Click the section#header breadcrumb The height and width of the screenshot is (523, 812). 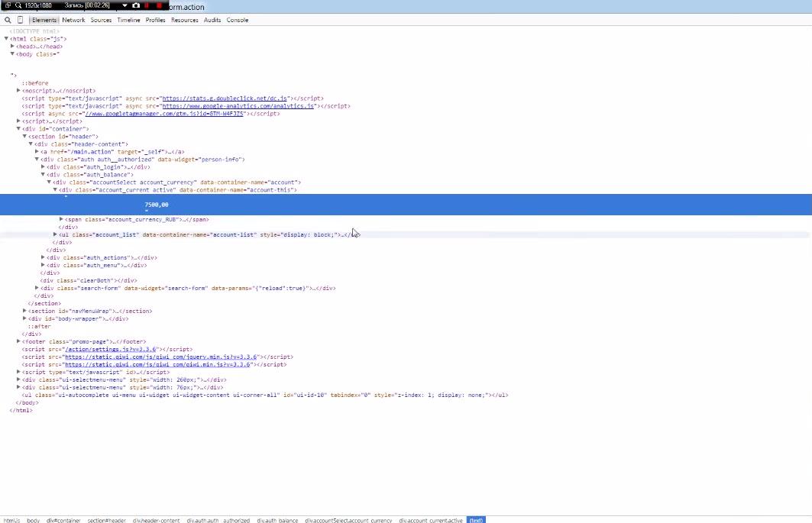[x=107, y=520]
